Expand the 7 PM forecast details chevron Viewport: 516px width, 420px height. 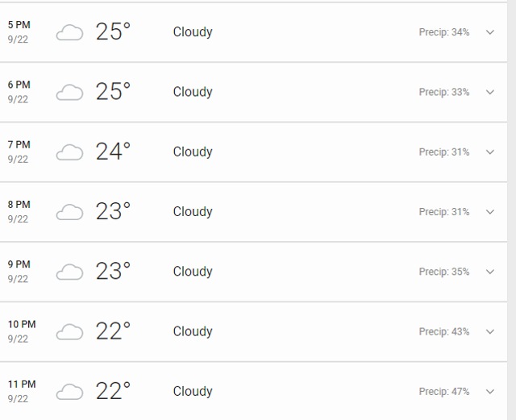(490, 152)
